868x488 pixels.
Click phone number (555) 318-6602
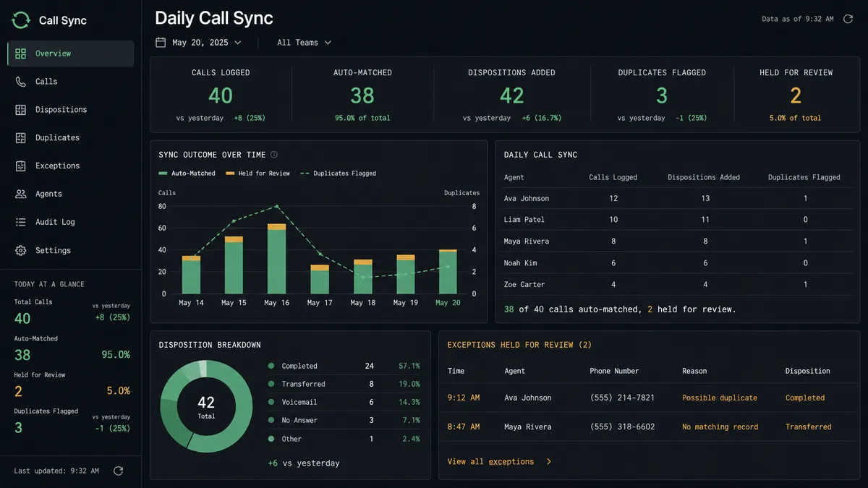(622, 427)
